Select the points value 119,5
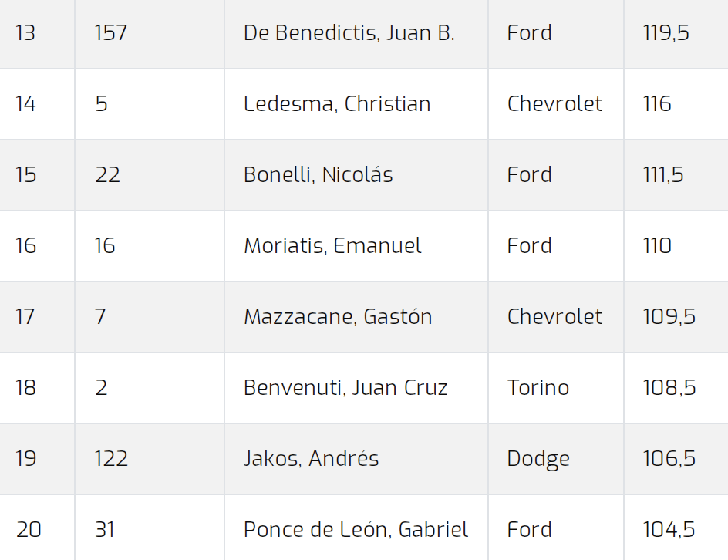 click(x=666, y=33)
